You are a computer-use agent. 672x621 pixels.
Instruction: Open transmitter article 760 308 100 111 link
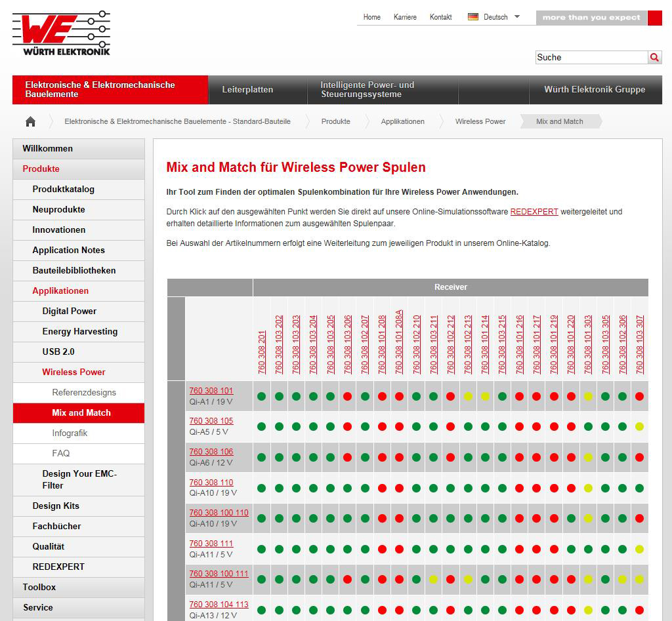(x=219, y=574)
